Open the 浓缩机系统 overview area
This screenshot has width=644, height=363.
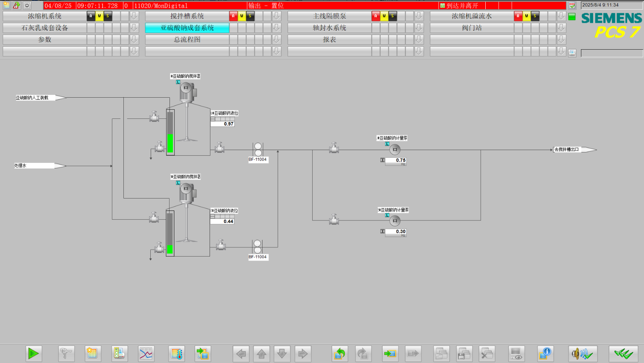pyautogui.click(x=44, y=16)
